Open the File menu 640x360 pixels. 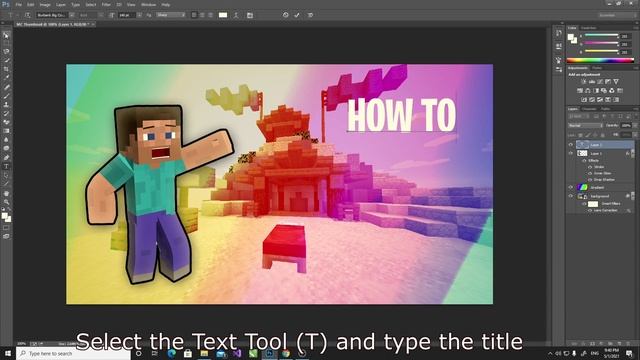tap(19, 4)
